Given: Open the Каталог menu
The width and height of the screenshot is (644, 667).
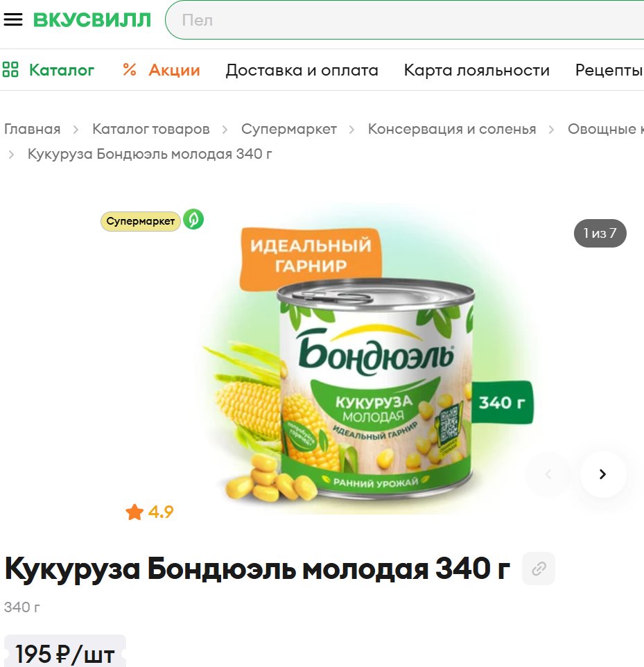Looking at the screenshot, I should click(x=62, y=70).
